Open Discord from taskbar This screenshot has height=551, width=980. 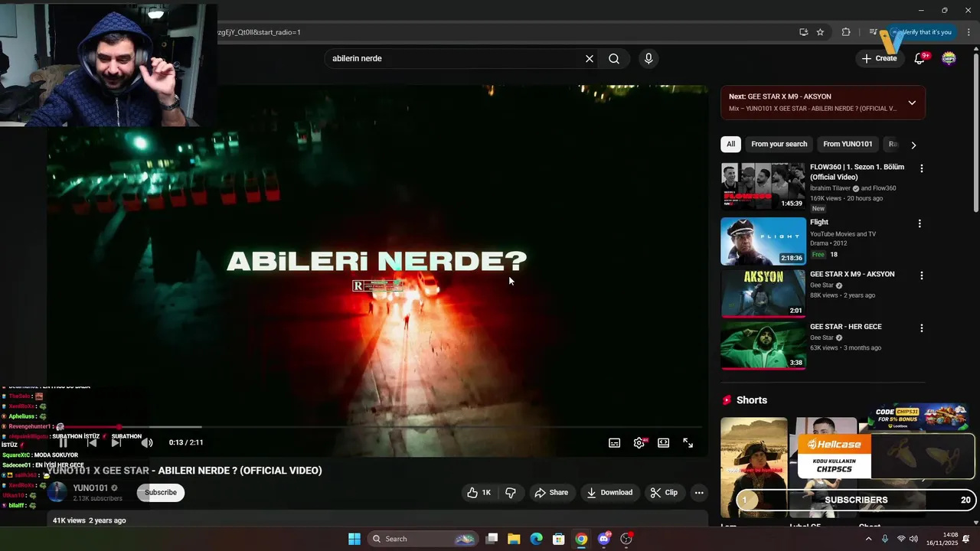pyautogui.click(x=604, y=539)
